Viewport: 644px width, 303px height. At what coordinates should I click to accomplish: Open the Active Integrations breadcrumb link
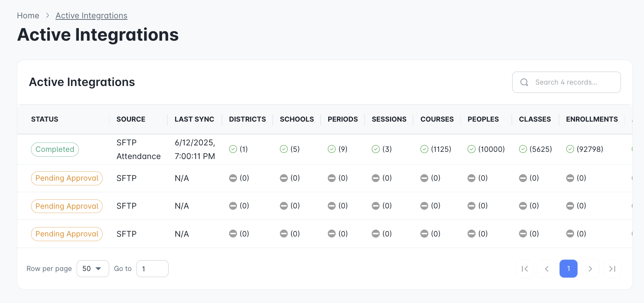(x=91, y=15)
